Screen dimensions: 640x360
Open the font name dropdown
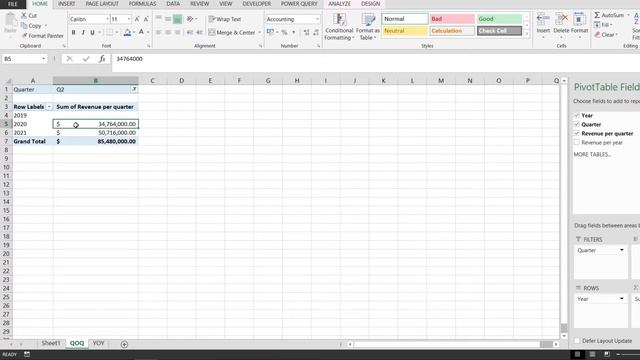click(x=107, y=19)
